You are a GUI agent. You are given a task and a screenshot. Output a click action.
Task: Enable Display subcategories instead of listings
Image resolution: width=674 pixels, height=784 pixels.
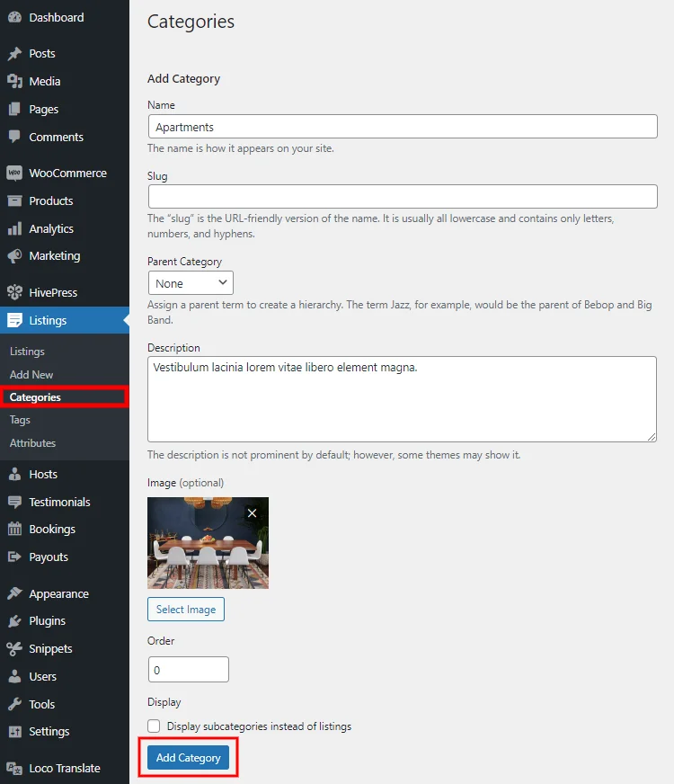pyautogui.click(x=154, y=726)
